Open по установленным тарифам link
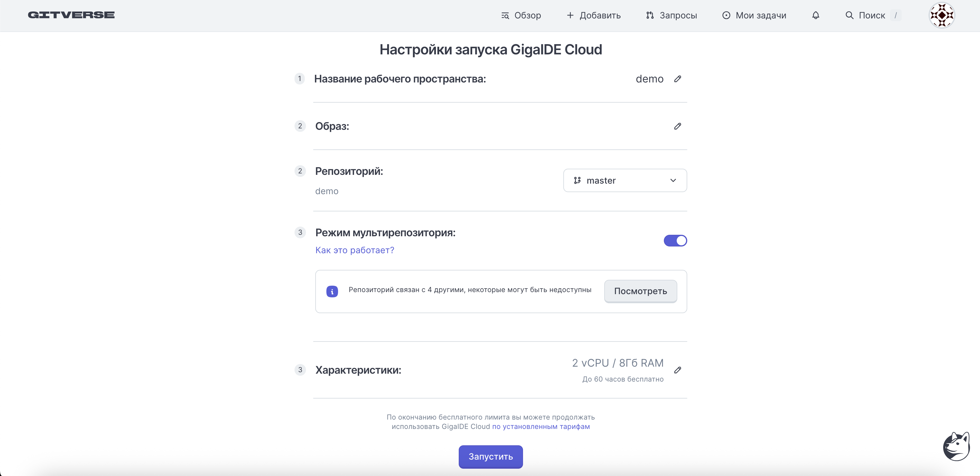The height and width of the screenshot is (476, 980). (x=541, y=427)
